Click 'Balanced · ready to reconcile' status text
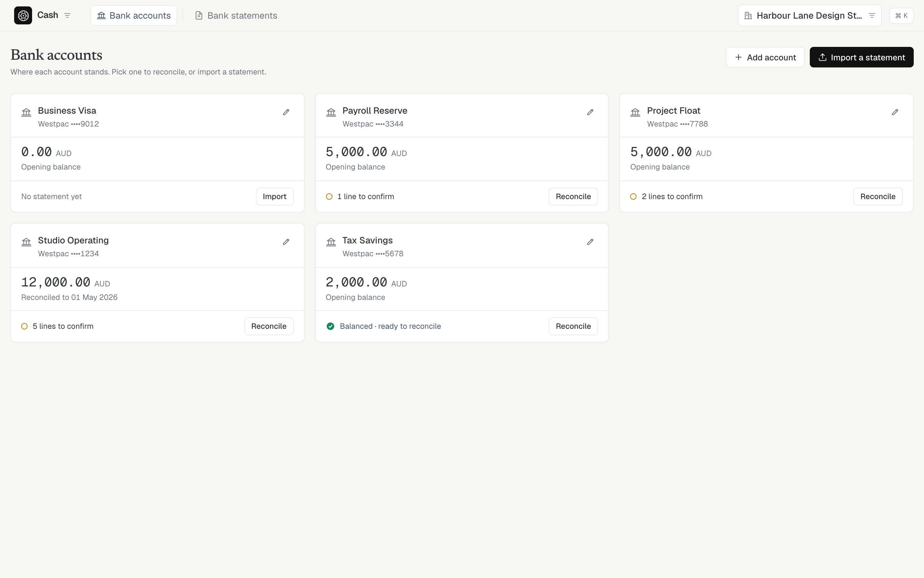This screenshot has width=924, height=578. [390, 326]
